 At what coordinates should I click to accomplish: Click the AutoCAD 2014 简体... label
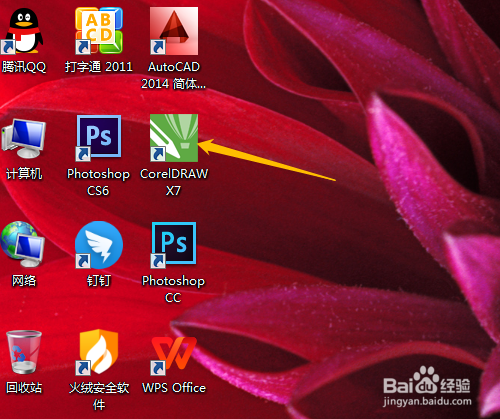174,75
